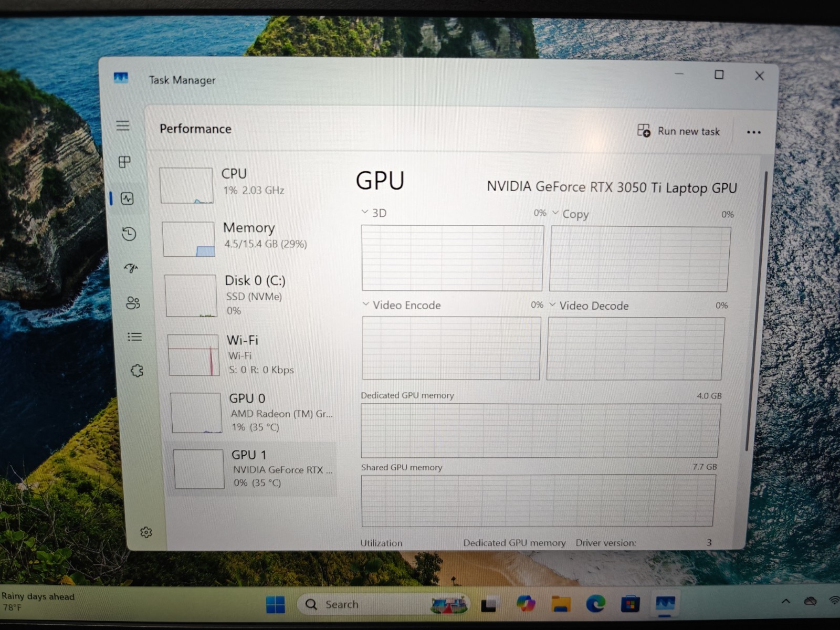Image resolution: width=840 pixels, height=630 pixels.
Task: Open the Users page icon in sidebar
Action: [x=133, y=303]
